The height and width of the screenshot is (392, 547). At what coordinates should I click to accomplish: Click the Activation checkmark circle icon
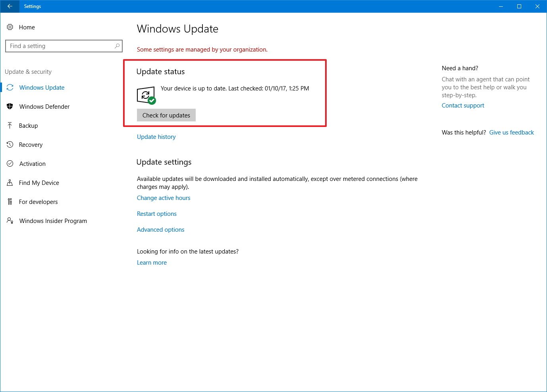10,163
